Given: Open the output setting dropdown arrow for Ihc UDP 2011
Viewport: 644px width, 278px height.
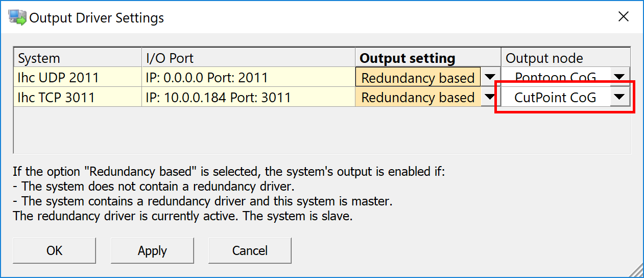Looking at the screenshot, I should tap(490, 78).
